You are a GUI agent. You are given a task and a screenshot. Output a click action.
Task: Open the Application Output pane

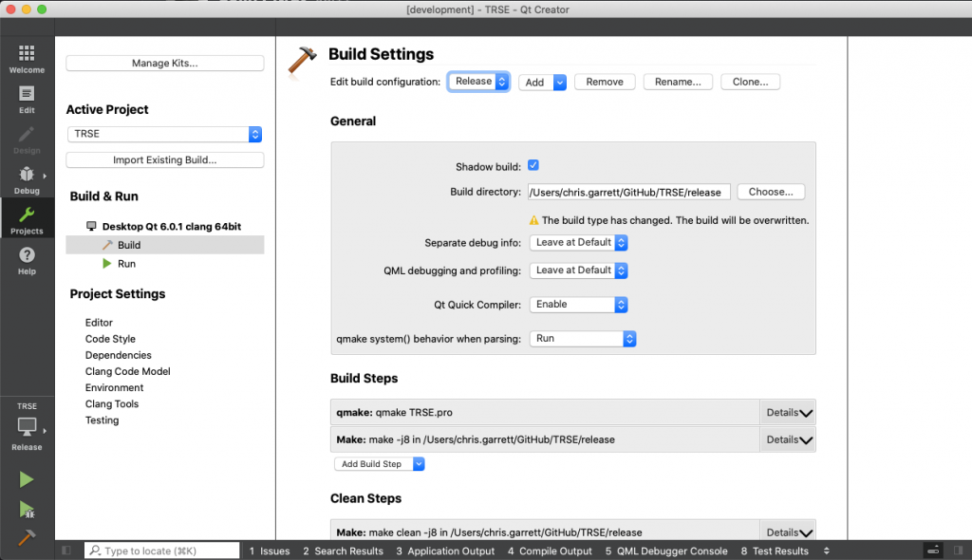coord(446,551)
